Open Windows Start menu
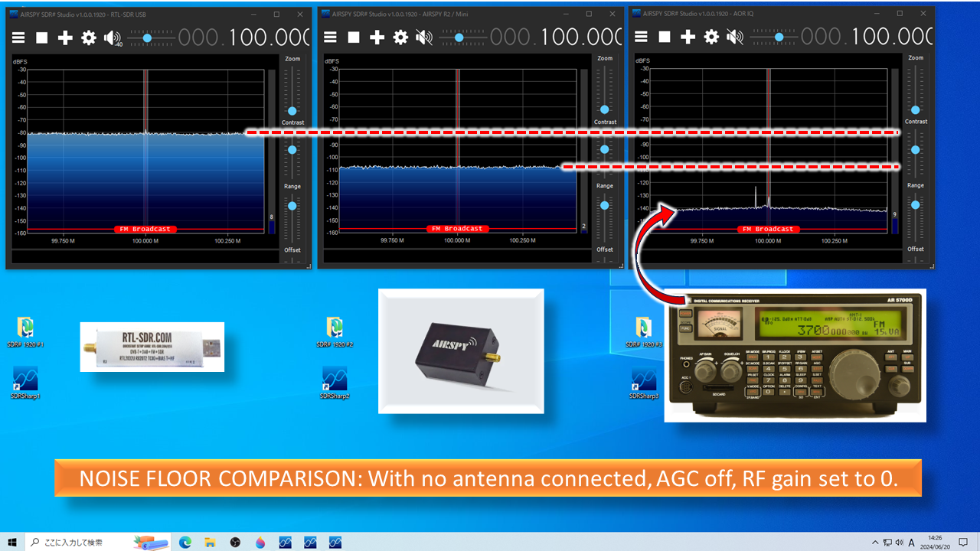The width and height of the screenshot is (980, 551). [x=12, y=543]
